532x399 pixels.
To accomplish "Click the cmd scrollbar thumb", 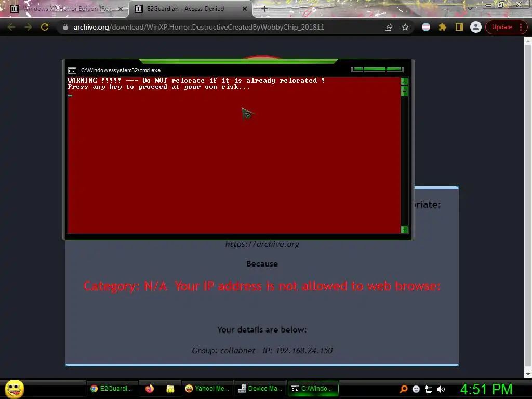I will tap(404, 91).
